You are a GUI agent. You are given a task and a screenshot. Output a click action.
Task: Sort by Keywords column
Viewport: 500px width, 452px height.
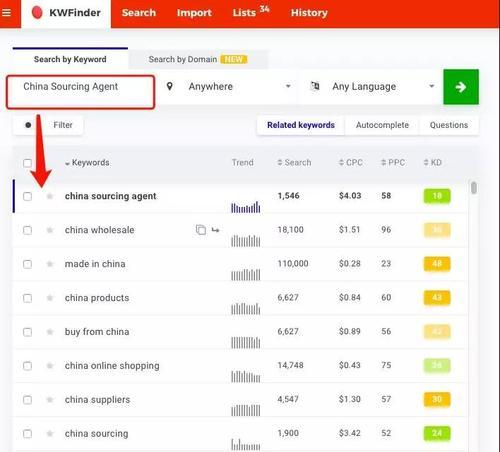[87, 163]
